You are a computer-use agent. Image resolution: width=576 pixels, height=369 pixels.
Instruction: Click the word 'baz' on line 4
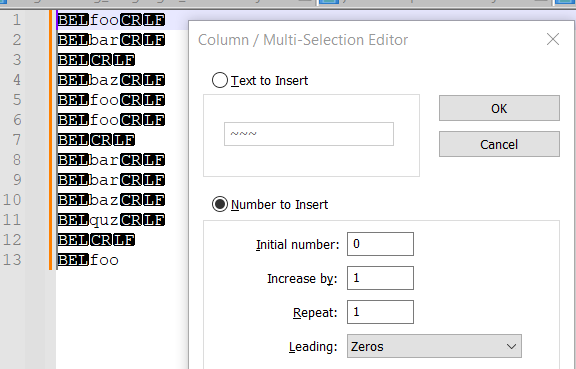[104, 80]
